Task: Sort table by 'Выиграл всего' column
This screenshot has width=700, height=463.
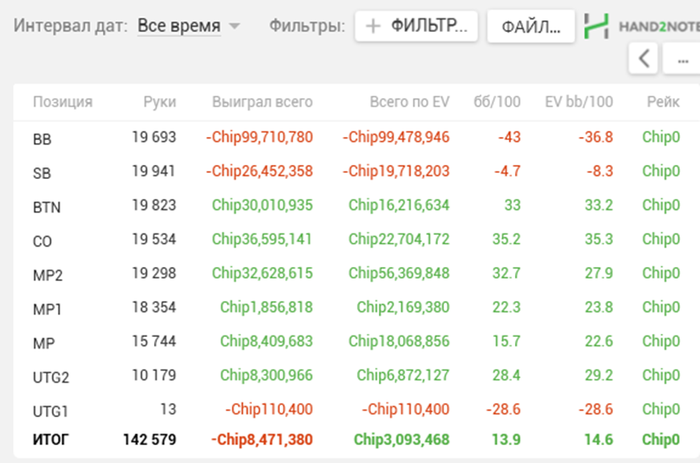Action: [262, 101]
